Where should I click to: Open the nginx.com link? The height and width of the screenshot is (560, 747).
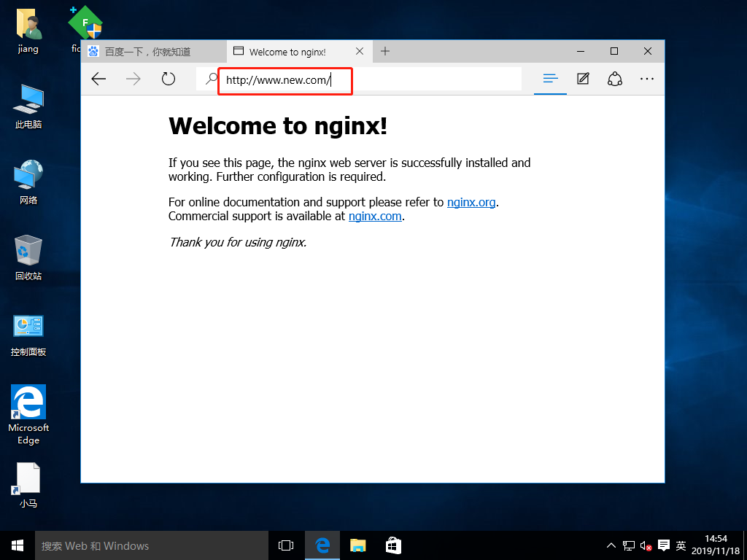[x=375, y=216]
